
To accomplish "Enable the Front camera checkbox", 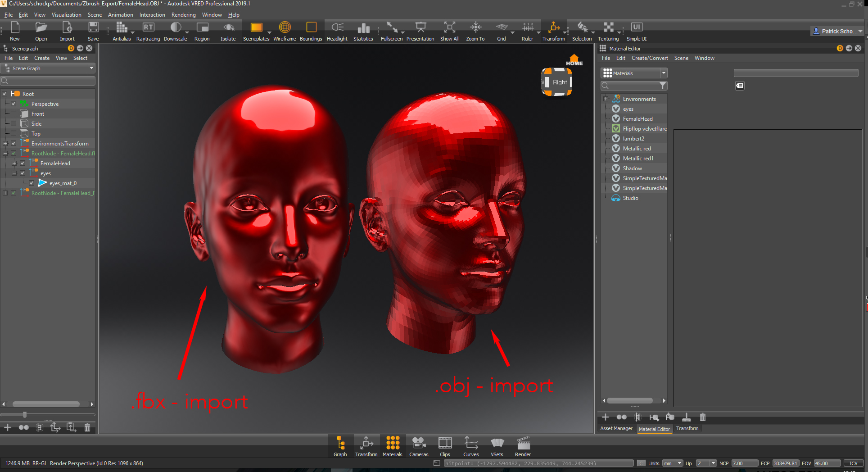I will 14,113.
